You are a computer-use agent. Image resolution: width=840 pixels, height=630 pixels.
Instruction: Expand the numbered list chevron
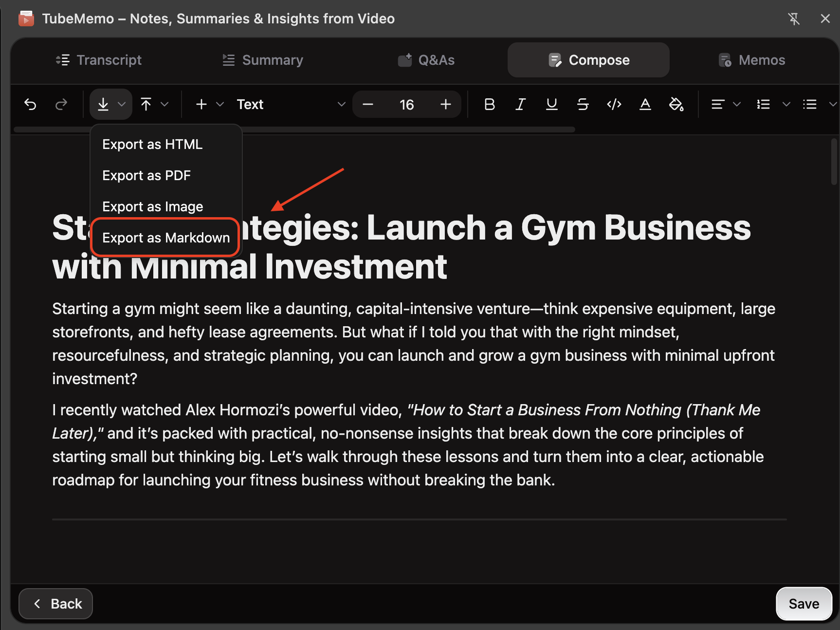coord(786,104)
